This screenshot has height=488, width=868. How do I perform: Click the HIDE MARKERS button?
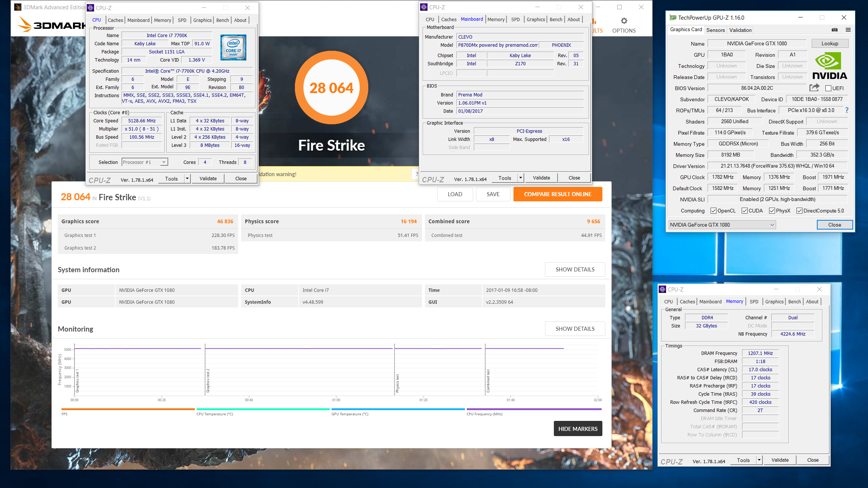coord(578,428)
